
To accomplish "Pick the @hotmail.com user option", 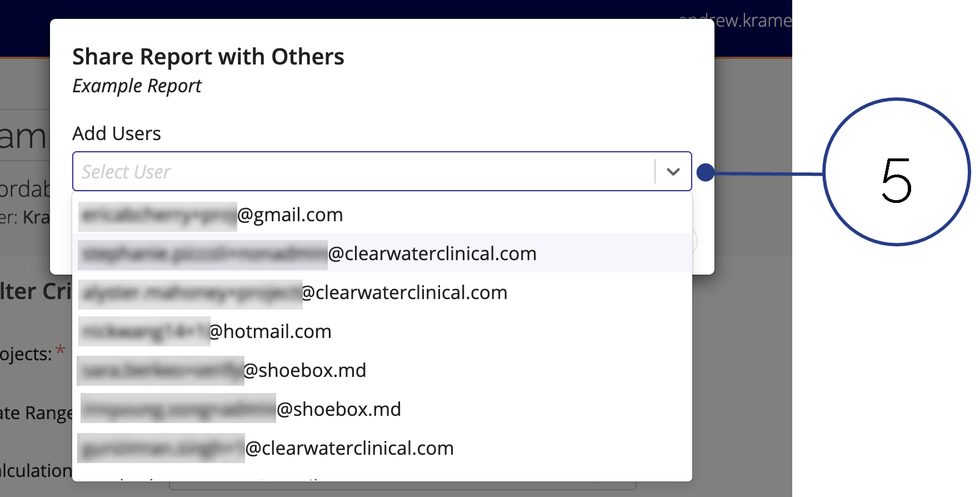I will click(382, 331).
